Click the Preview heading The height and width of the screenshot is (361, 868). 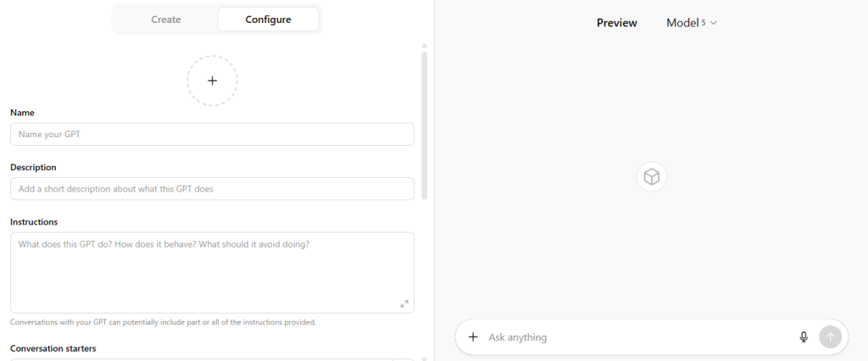pyautogui.click(x=616, y=23)
